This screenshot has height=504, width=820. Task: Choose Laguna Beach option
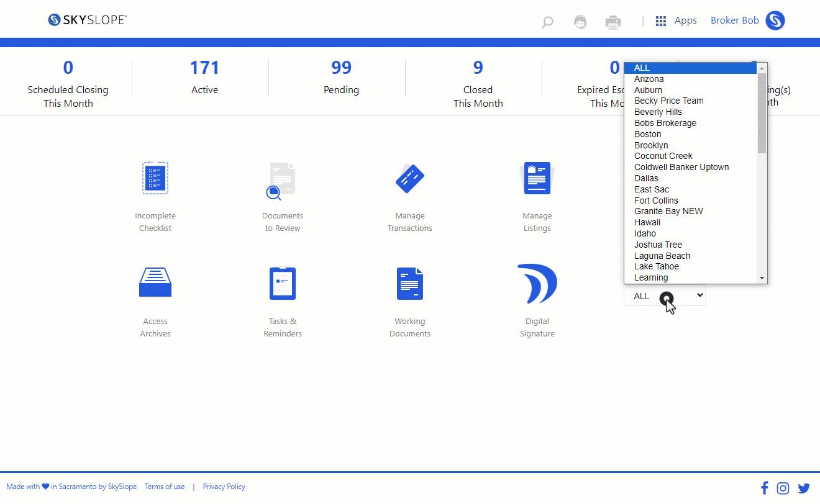(691, 256)
